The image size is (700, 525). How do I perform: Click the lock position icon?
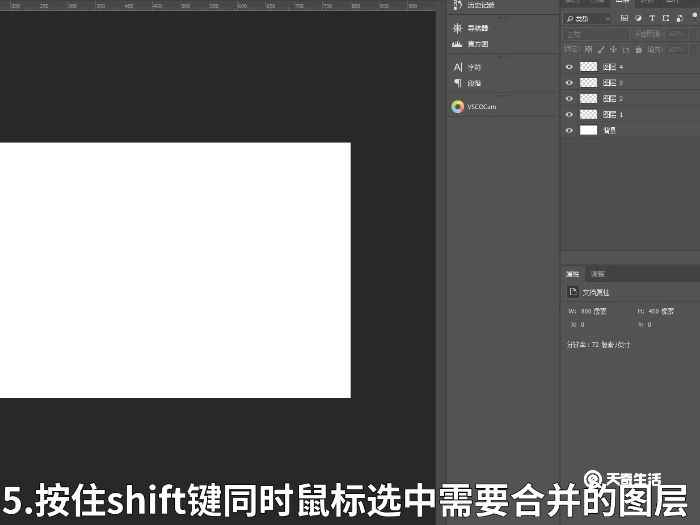coord(614,50)
